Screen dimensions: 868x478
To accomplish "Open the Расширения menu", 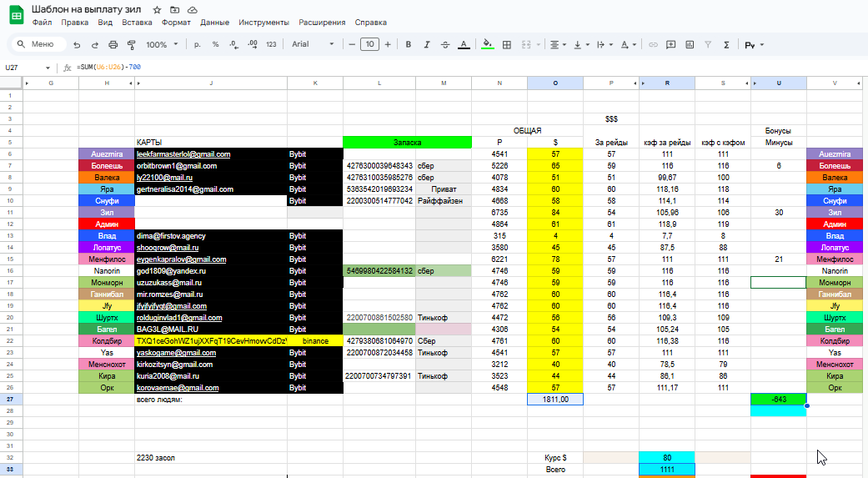I will point(322,23).
